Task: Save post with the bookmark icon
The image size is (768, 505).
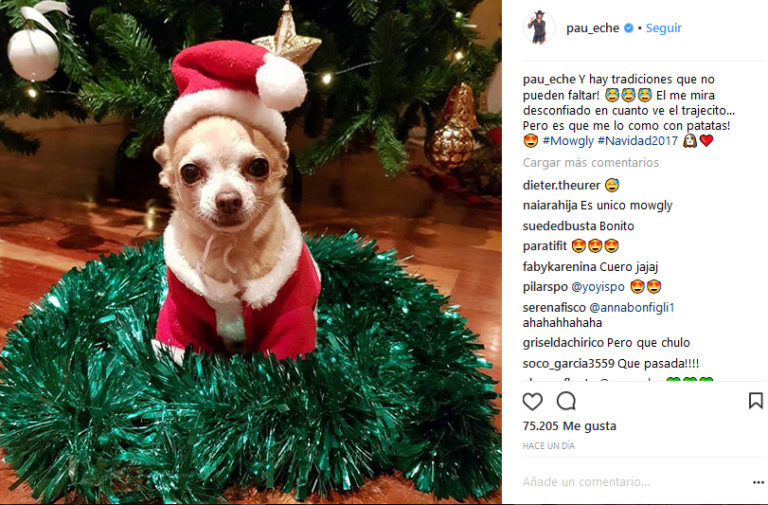Action: pos(756,401)
